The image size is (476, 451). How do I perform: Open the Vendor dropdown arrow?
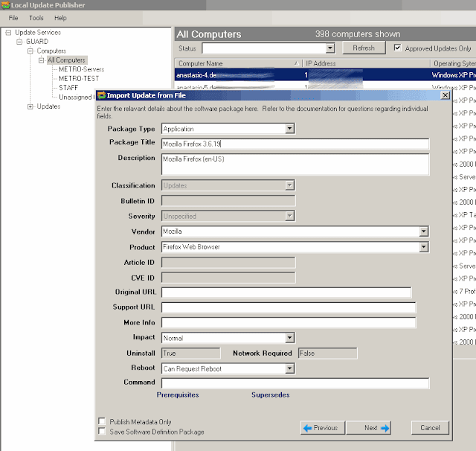point(424,231)
